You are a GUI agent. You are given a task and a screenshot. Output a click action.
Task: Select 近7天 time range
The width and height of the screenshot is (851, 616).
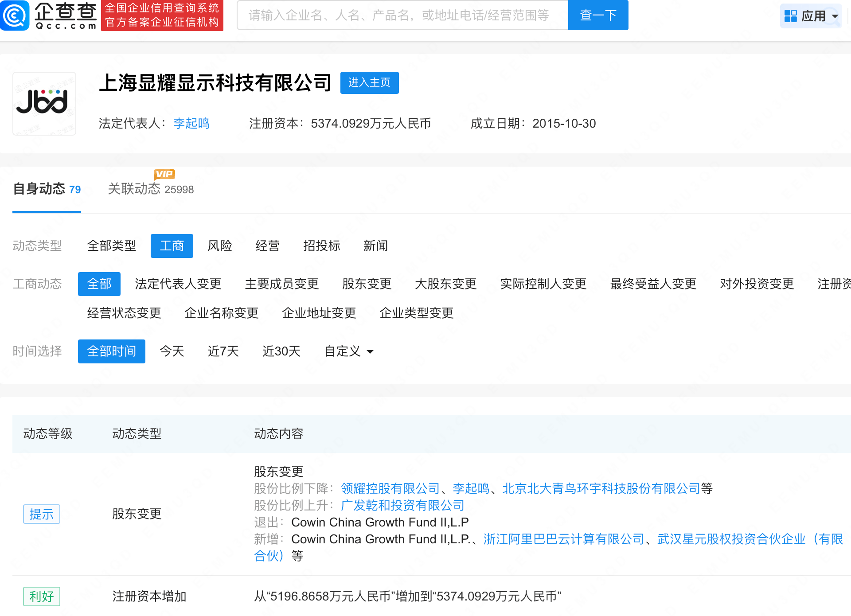(223, 351)
